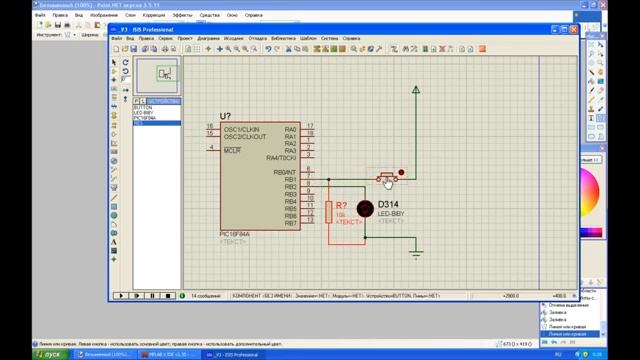
Task: Toggle the grid display icon in ISIS
Action: [197, 49]
